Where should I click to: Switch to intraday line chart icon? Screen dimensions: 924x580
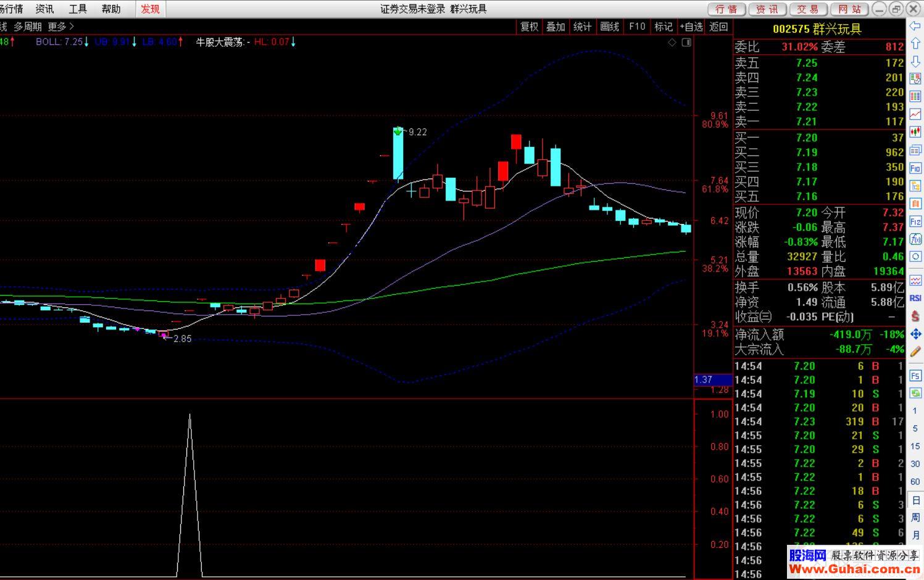915,115
